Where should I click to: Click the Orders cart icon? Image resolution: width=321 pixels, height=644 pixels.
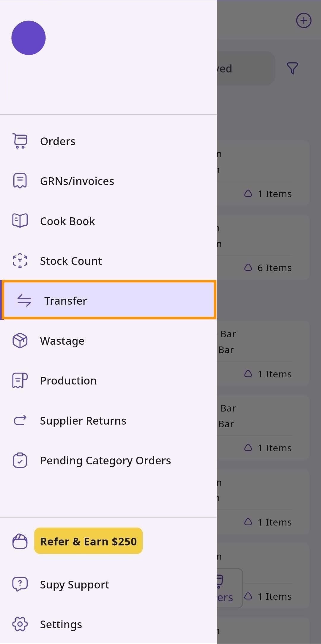click(x=20, y=141)
